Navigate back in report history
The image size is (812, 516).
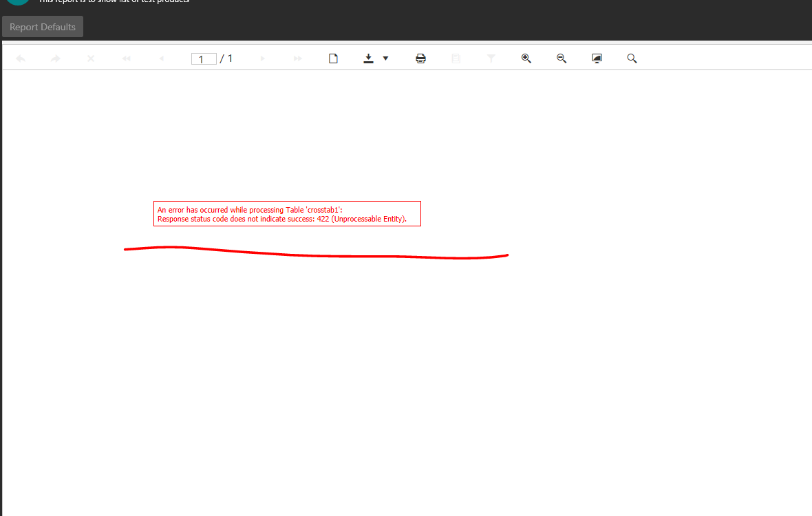[21, 58]
